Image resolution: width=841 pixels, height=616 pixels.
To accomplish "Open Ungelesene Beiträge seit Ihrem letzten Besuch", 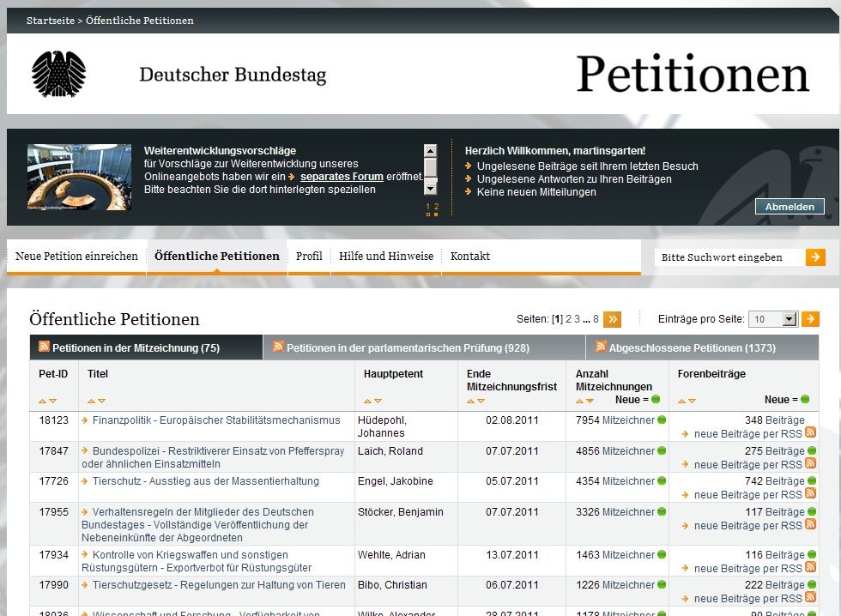I will 587,166.
